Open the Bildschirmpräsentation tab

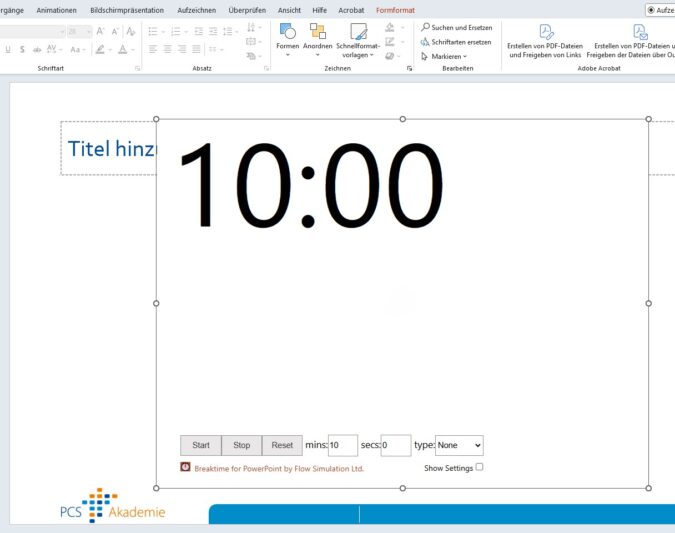pos(127,10)
